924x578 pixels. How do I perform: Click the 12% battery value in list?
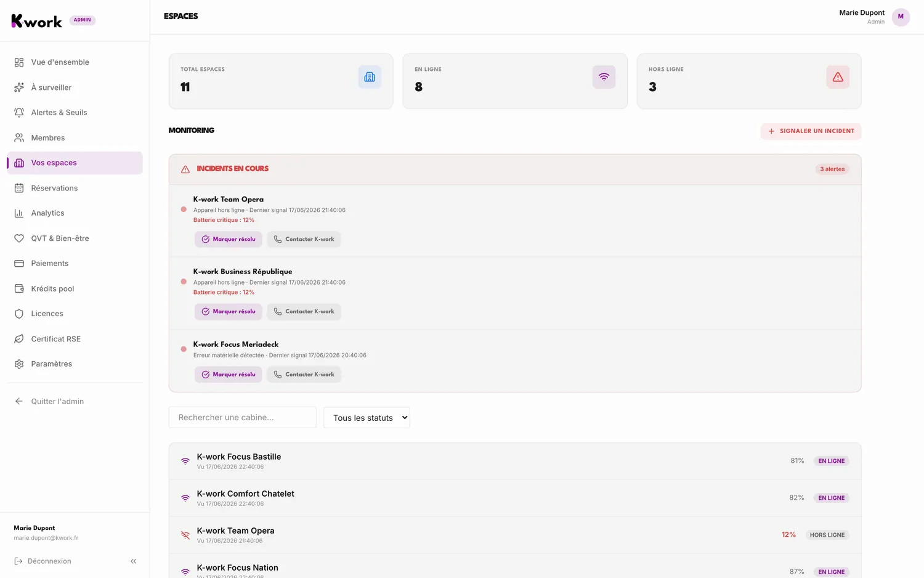click(789, 535)
